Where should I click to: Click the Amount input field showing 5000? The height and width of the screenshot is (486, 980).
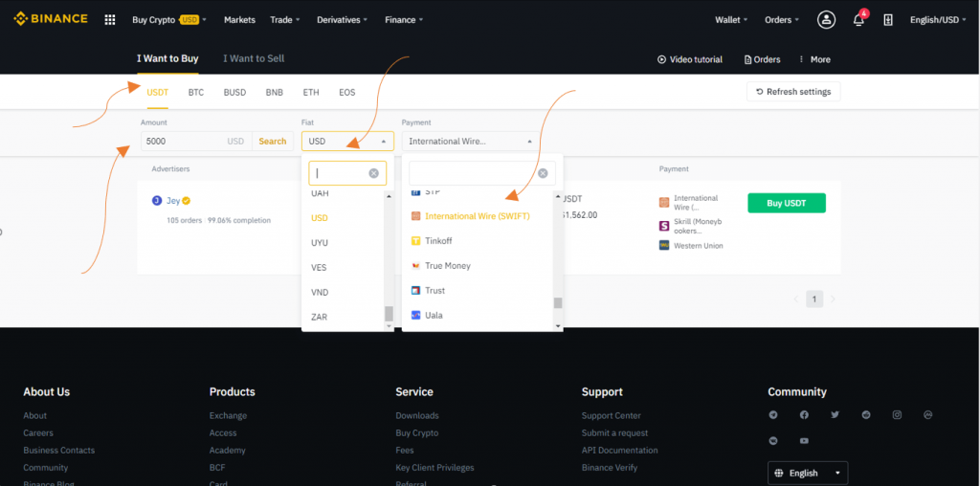tap(196, 142)
